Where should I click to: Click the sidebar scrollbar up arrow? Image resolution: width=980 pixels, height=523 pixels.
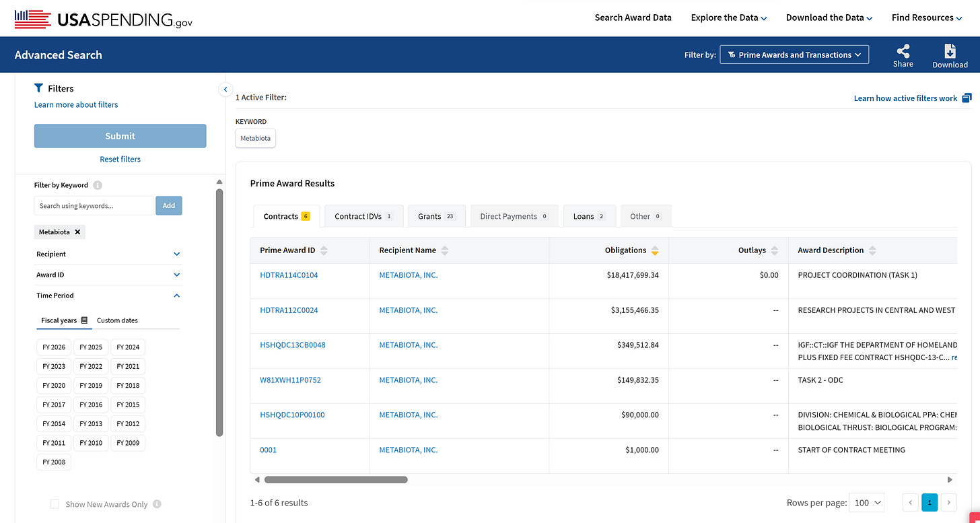tap(219, 182)
